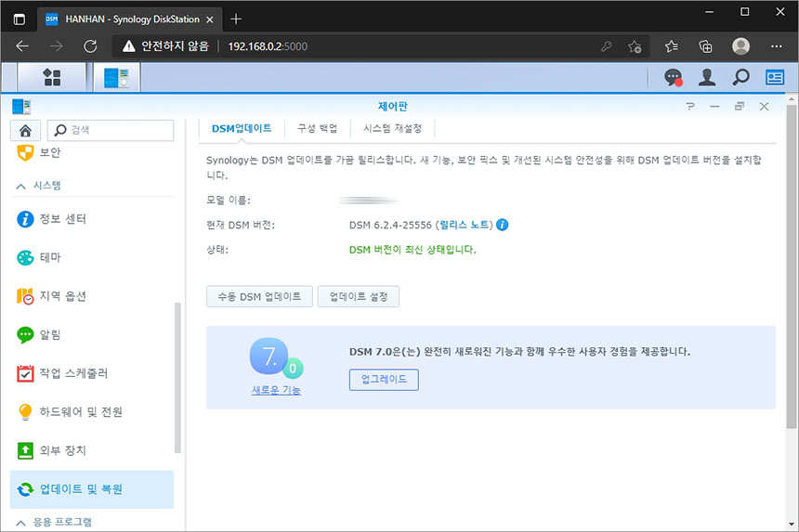Open 작업 스케줄러 task scheduler
This screenshot has width=799, height=532.
pos(62,373)
